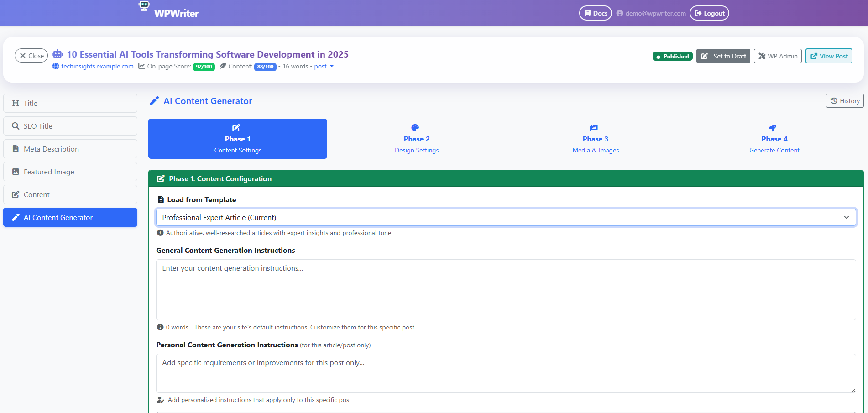Open the SEO Title section

point(70,126)
